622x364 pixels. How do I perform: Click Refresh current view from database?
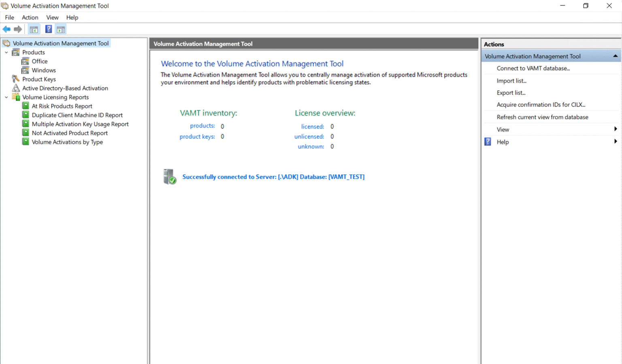click(x=542, y=117)
